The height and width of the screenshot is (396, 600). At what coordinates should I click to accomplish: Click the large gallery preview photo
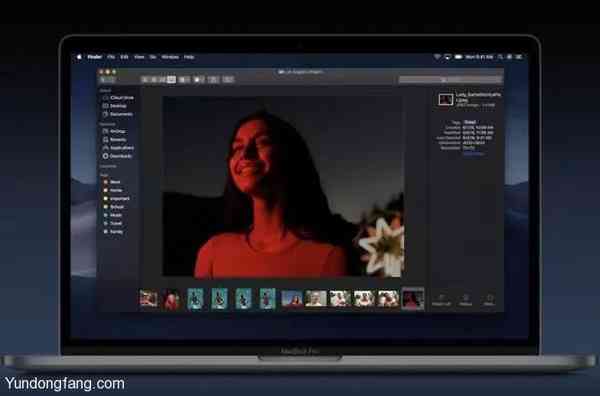point(283,186)
